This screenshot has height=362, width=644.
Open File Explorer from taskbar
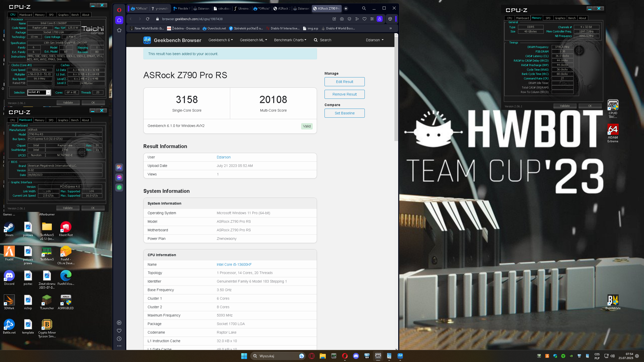point(323,356)
